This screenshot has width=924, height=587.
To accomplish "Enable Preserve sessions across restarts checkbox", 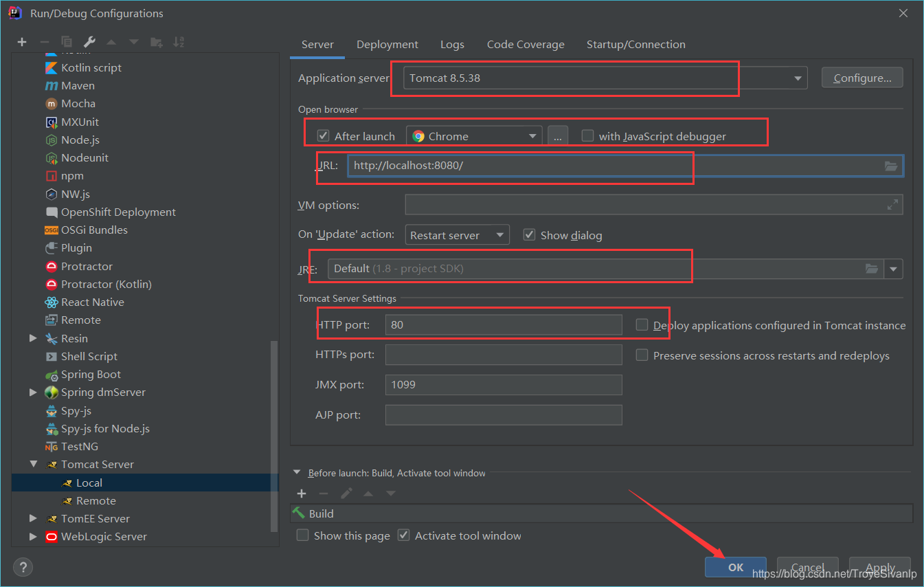I will pos(642,355).
